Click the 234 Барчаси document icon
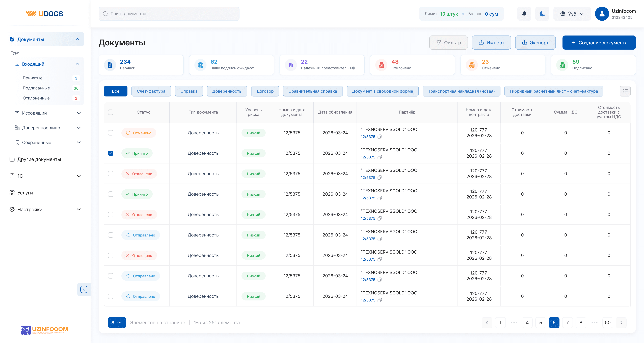Screen dimensions: 644x343 (110, 65)
